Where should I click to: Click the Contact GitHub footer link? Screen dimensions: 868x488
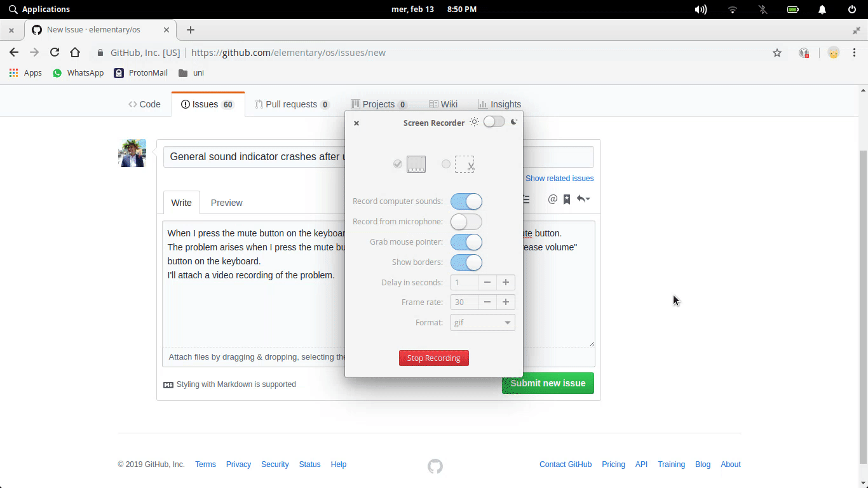click(566, 464)
